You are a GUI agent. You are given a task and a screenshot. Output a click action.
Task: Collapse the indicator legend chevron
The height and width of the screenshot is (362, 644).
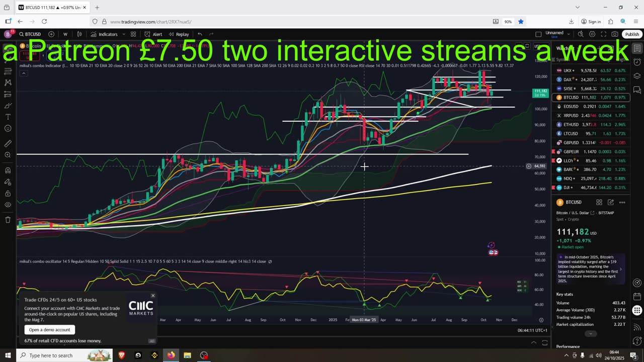(23, 73)
